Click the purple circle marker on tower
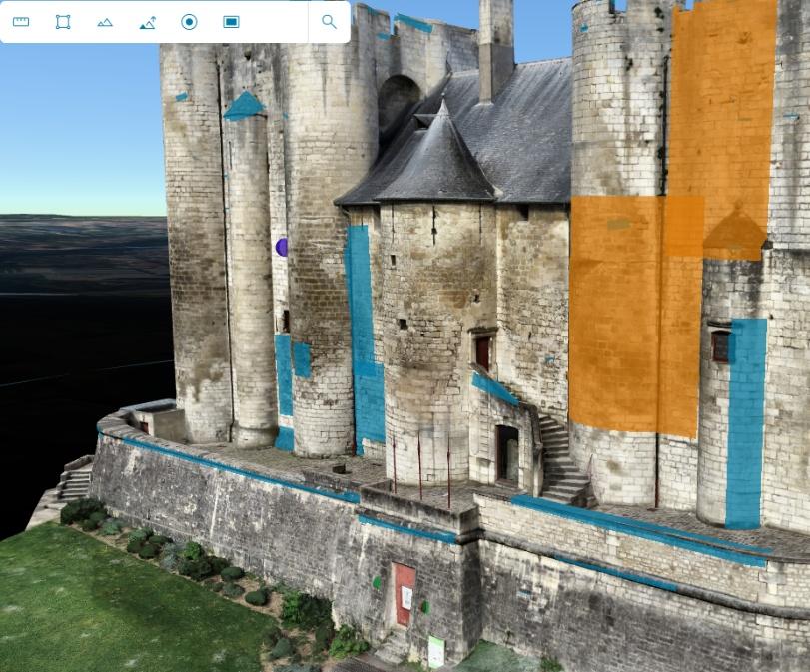This screenshot has height=672, width=810. pos(282,247)
